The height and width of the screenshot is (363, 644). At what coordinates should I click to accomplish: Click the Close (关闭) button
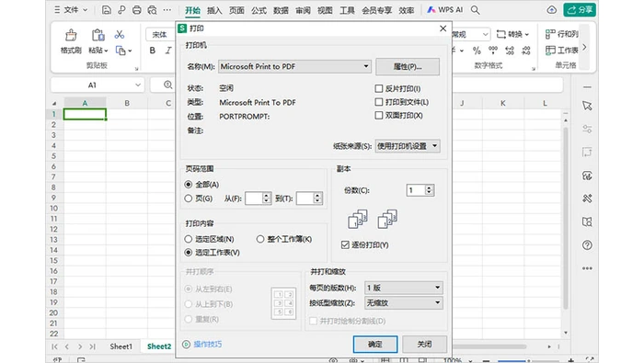[x=424, y=344]
